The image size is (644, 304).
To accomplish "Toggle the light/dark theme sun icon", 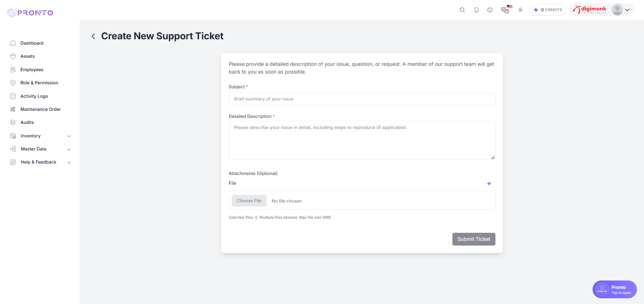I will point(520,10).
